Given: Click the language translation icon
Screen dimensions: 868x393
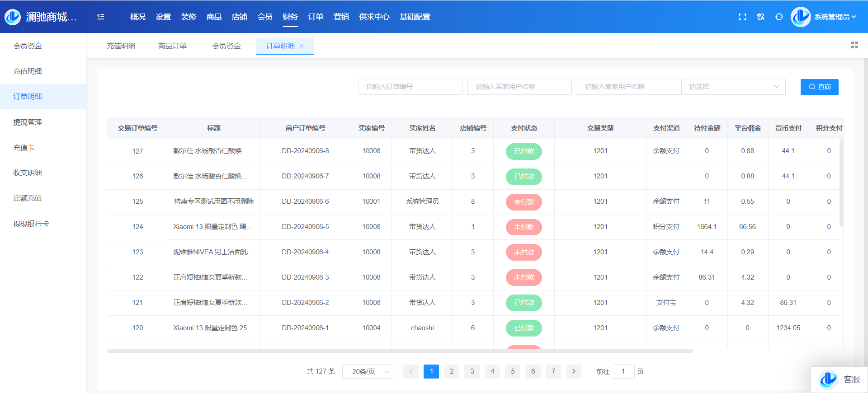Looking at the screenshot, I should [761, 17].
